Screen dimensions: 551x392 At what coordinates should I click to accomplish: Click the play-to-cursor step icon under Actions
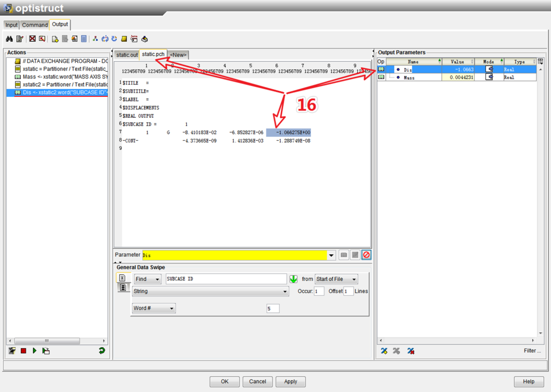coord(46,351)
